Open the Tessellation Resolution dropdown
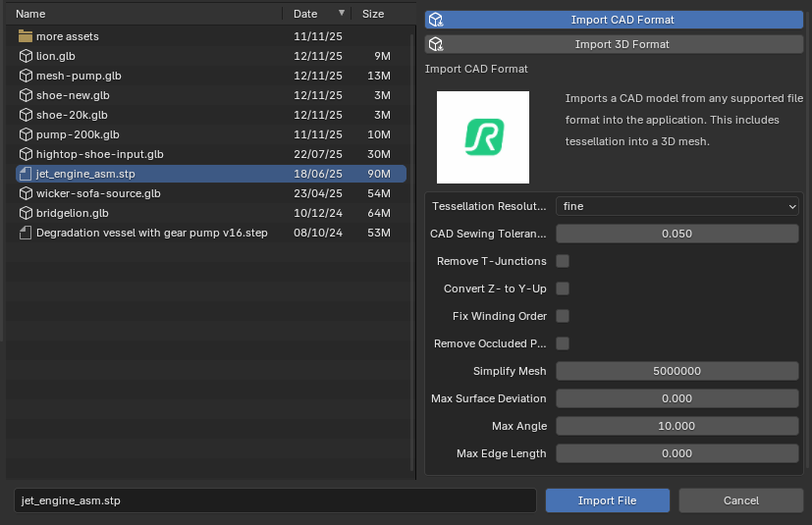The width and height of the screenshot is (812, 525). point(677,206)
